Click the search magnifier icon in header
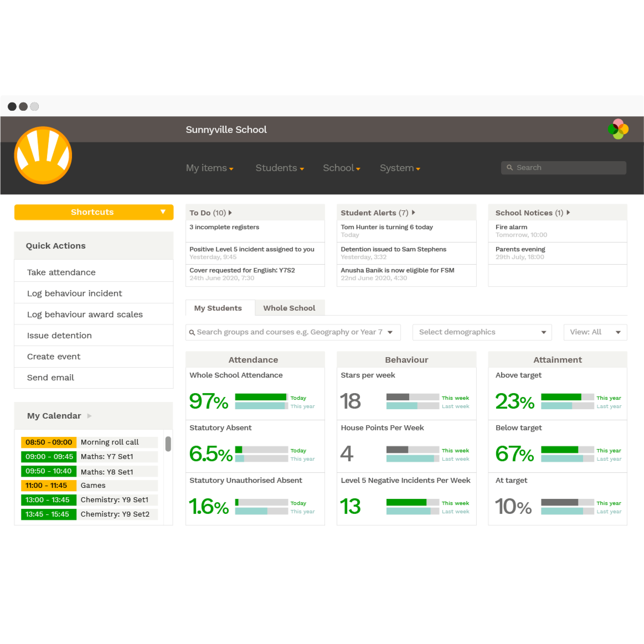The image size is (644, 644). pyautogui.click(x=509, y=168)
